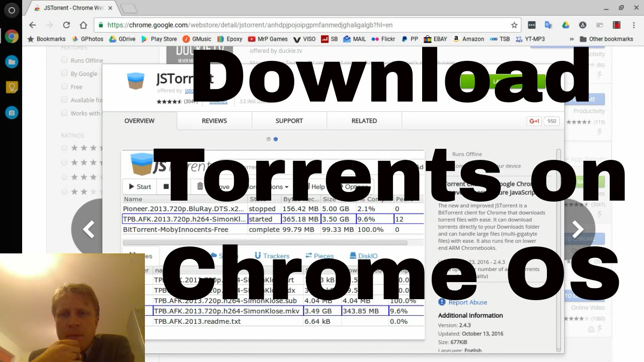Toggle the Available for… checkbox

(64, 100)
